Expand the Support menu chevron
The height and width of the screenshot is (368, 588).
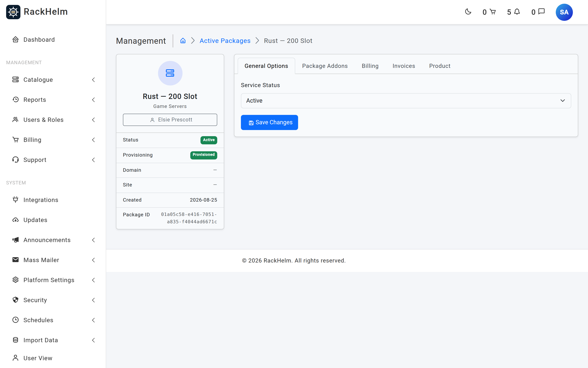[93, 160]
